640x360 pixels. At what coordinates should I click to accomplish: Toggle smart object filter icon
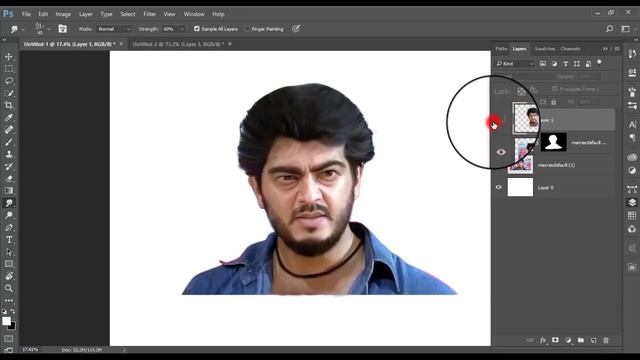[x=588, y=64]
